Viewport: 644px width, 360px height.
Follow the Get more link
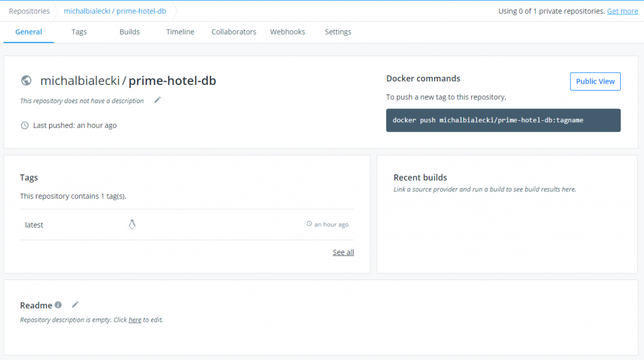(623, 11)
